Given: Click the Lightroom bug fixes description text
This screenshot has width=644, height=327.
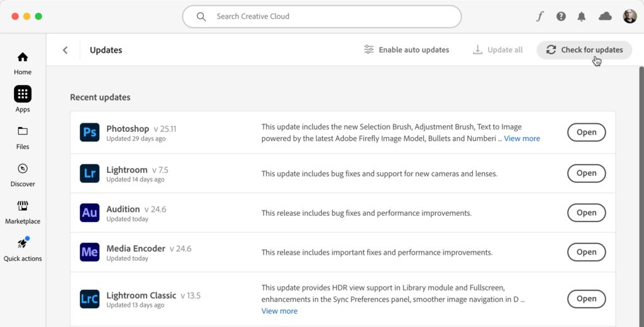Looking at the screenshot, I should tap(379, 174).
